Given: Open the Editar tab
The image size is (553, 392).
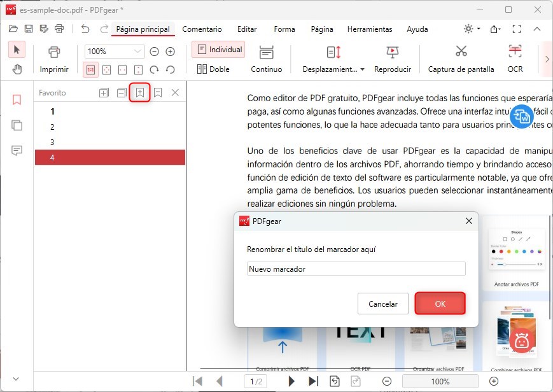Looking at the screenshot, I should click(x=247, y=29).
